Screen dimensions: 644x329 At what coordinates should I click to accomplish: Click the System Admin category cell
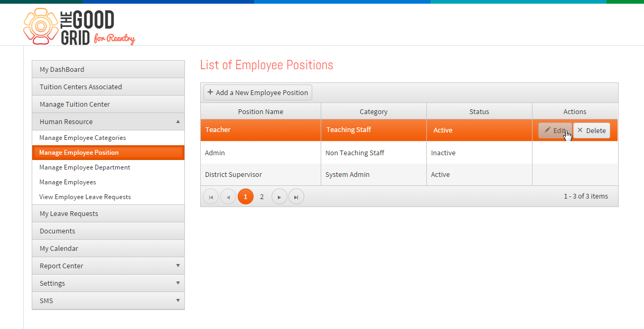[x=374, y=174]
